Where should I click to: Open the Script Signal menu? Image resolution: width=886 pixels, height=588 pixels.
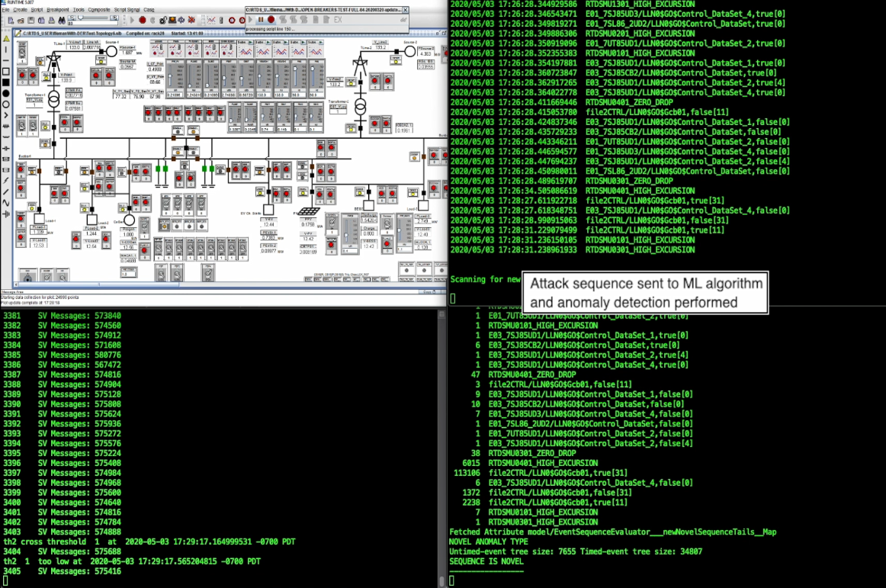point(127,10)
